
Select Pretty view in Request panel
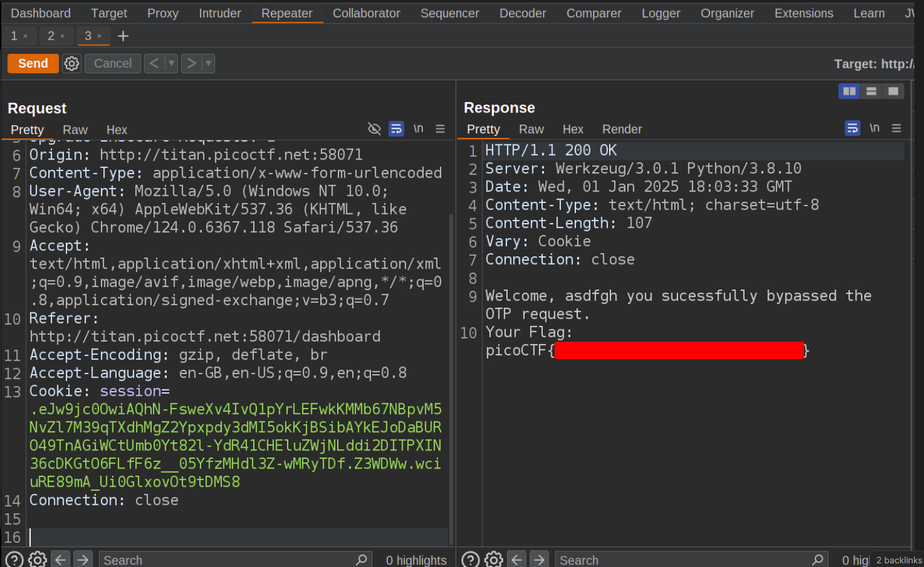pyautogui.click(x=27, y=129)
